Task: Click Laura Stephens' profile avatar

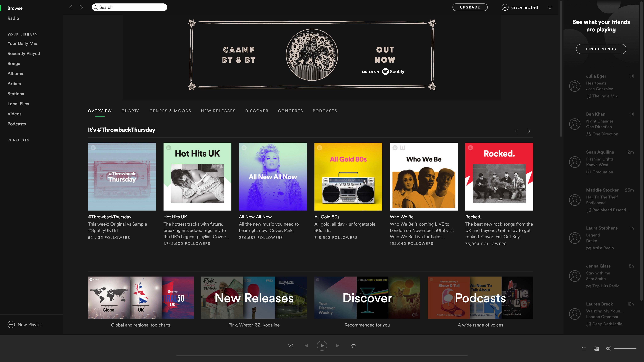Action: click(x=575, y=238)
